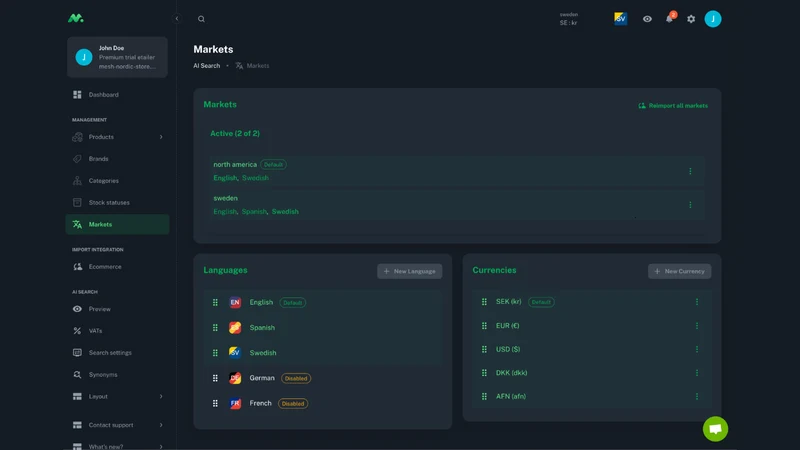Toggle the eye preview icon in header
800x450 pixels.
point(647,19)
